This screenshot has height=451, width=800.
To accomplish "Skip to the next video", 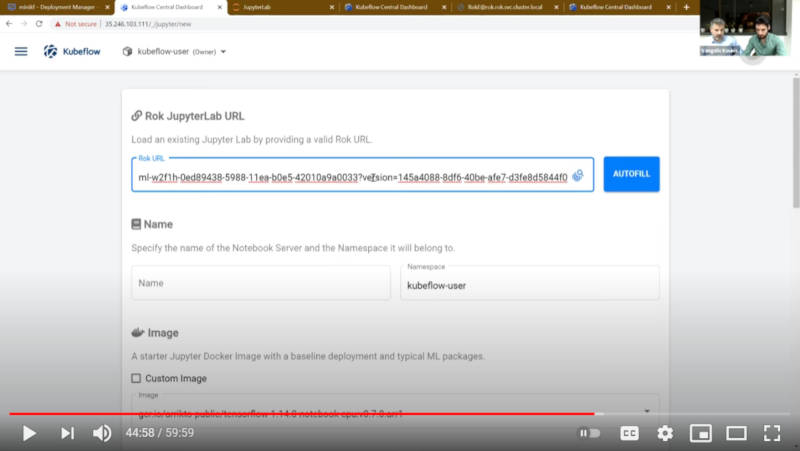I will tap(67, 433).
